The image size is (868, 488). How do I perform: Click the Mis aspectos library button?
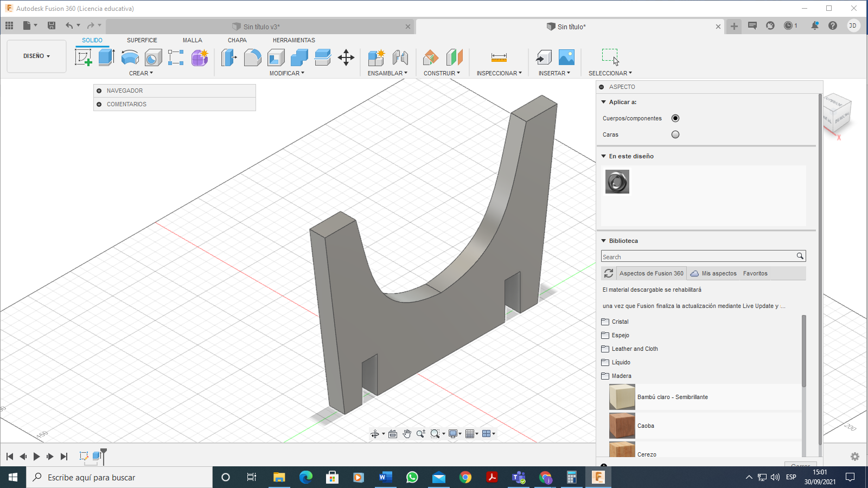click(713, 273)
